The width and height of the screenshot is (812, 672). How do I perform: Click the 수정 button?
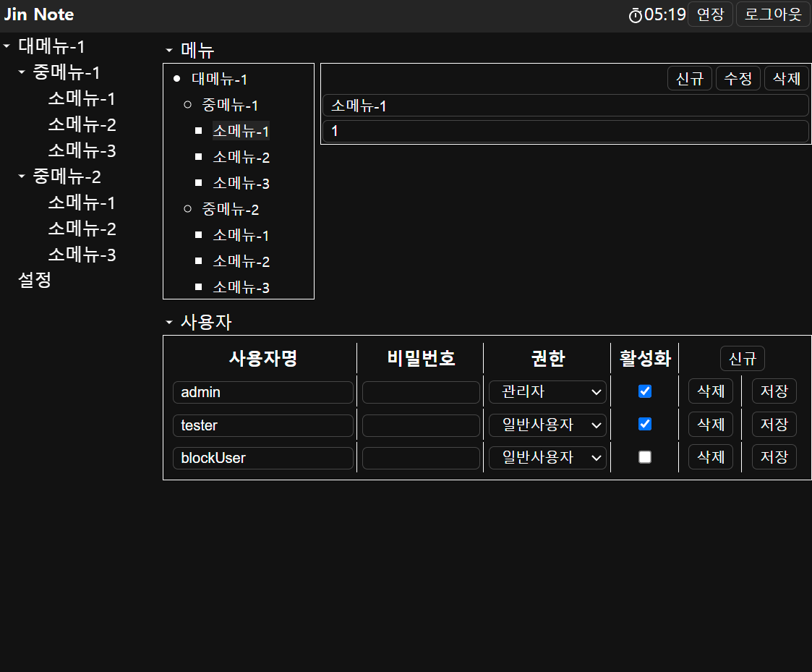(738, 78)
